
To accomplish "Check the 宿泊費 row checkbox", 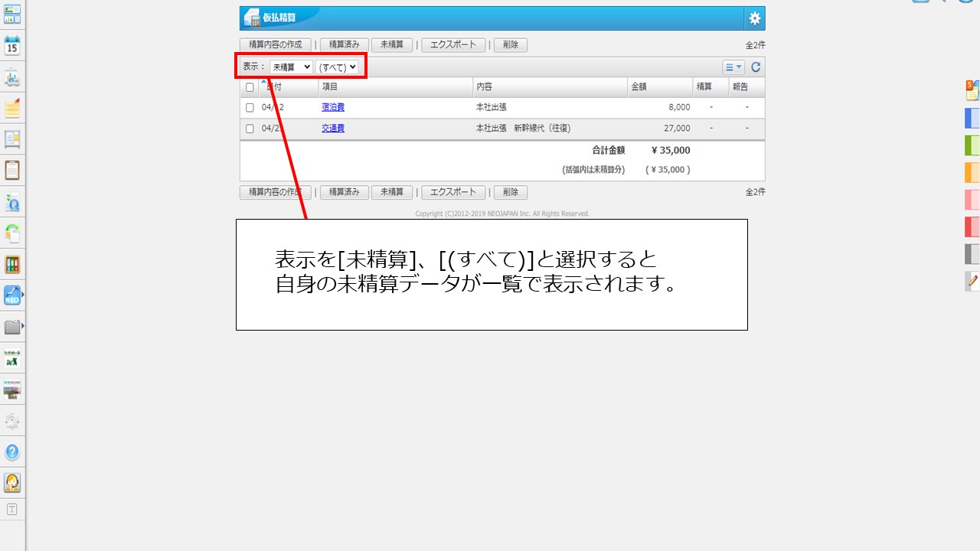I will [x=250, y=108].
